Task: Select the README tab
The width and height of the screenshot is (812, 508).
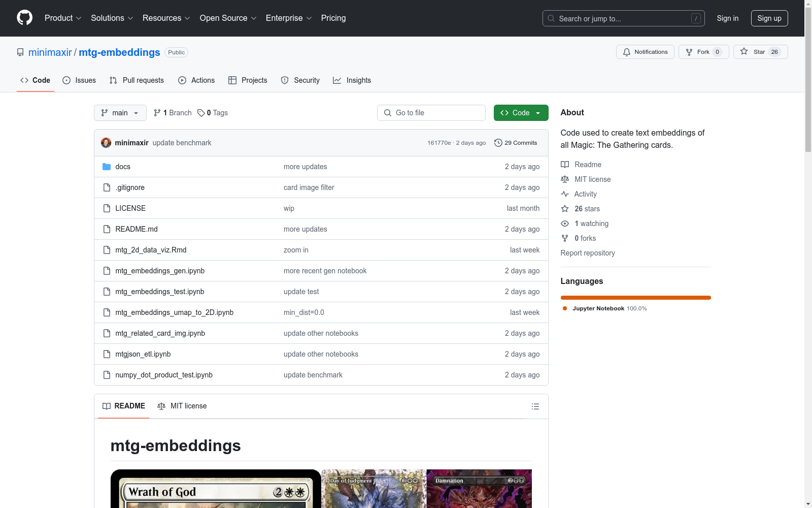Action: (124, 406)
